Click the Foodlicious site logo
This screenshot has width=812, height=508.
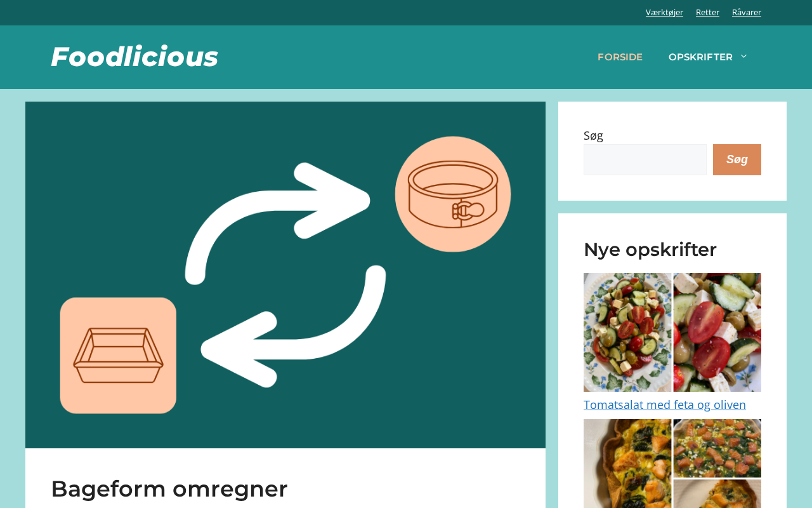pyautogui.click(x=134, y=57)
